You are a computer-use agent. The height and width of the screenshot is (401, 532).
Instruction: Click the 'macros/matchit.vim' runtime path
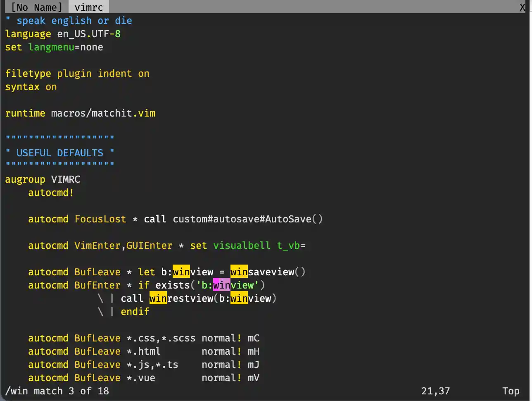coord(103,113)
